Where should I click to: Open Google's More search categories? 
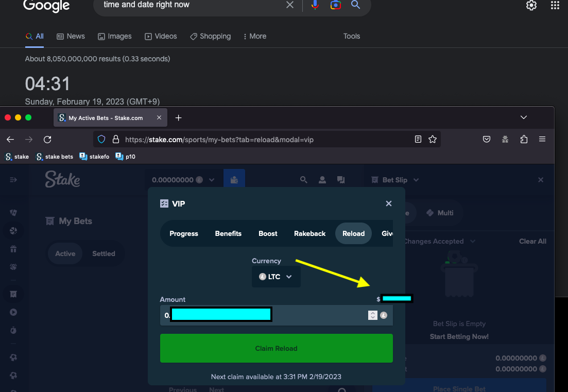(x=255, y=36)
